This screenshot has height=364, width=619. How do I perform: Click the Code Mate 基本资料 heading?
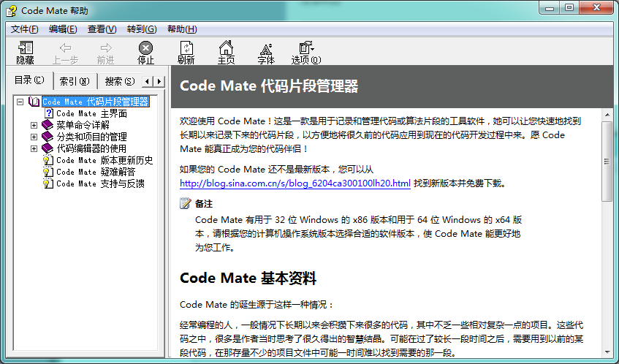[248, 278]
